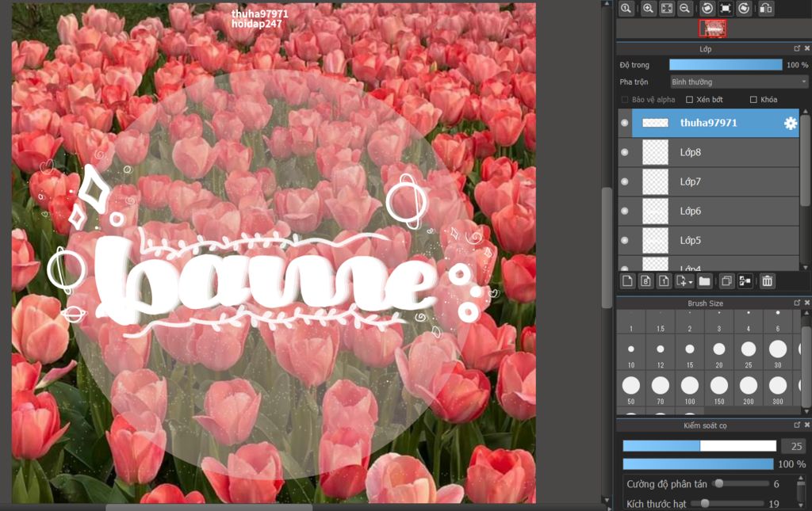Hide the Lớp8 layer
Screen dimensions: 812x511
click(625, 152)
